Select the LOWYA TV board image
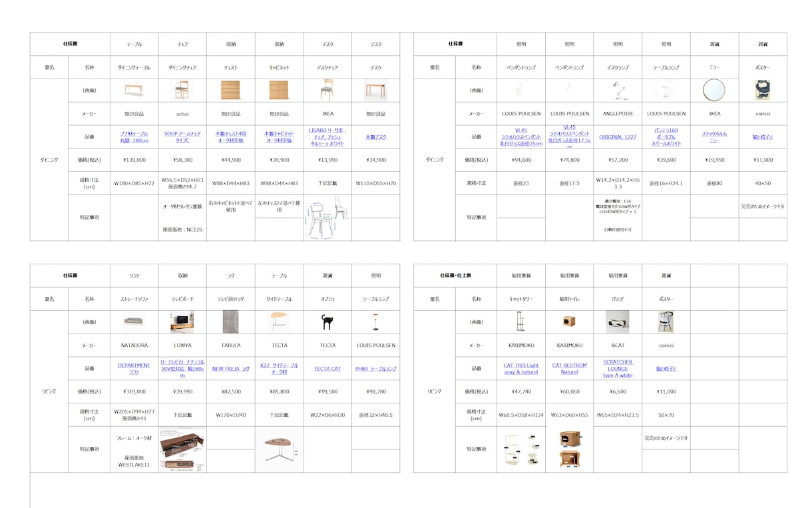This screenshot has height=508, width=812. tap(182, 322)
